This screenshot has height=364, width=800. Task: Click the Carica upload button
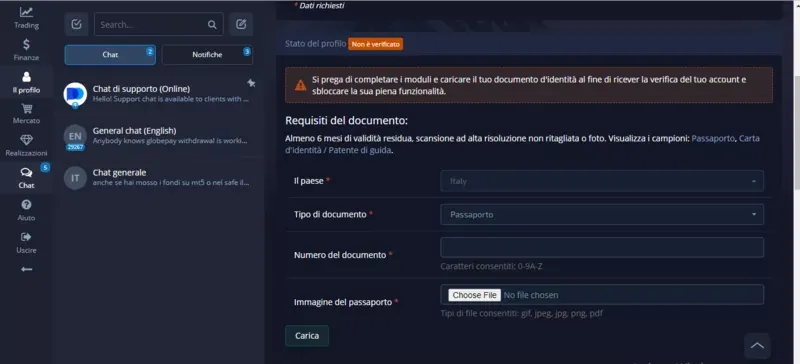click(307, 336)
